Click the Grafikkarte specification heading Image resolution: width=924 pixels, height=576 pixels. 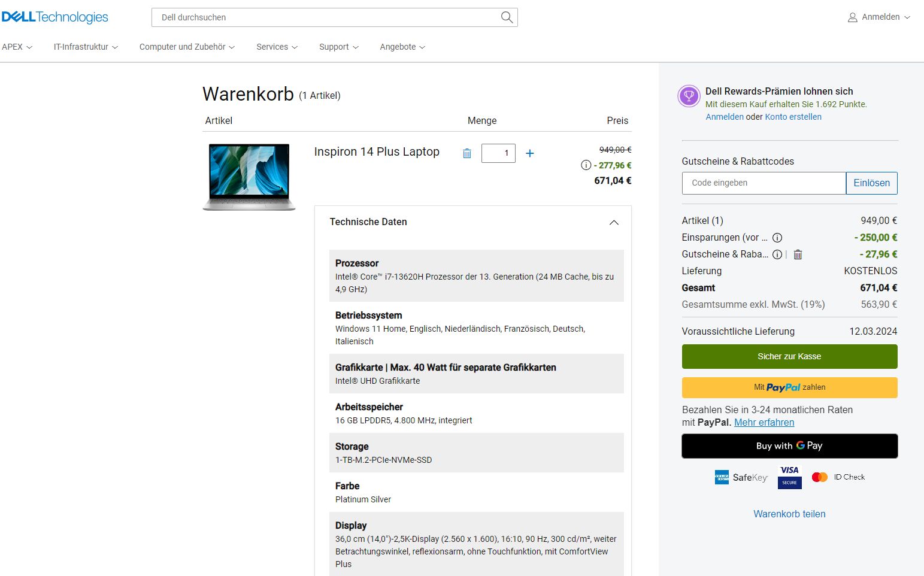(446, 368)
